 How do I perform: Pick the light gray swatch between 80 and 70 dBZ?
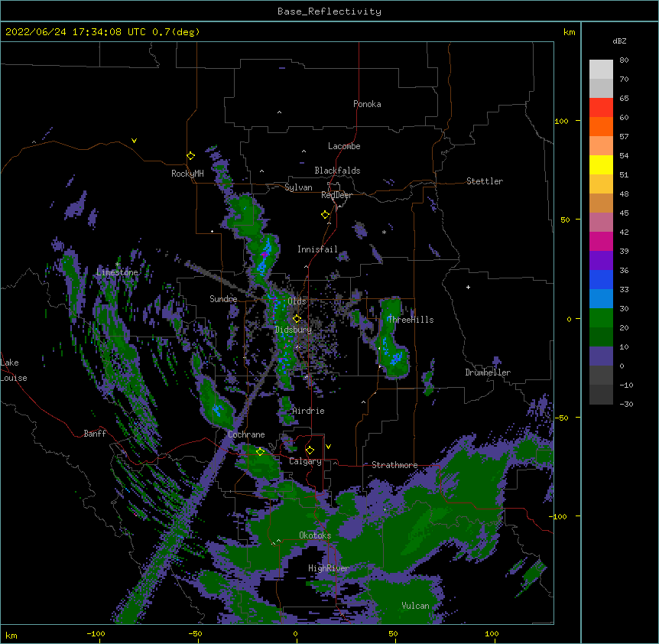(x=601, y=70)
